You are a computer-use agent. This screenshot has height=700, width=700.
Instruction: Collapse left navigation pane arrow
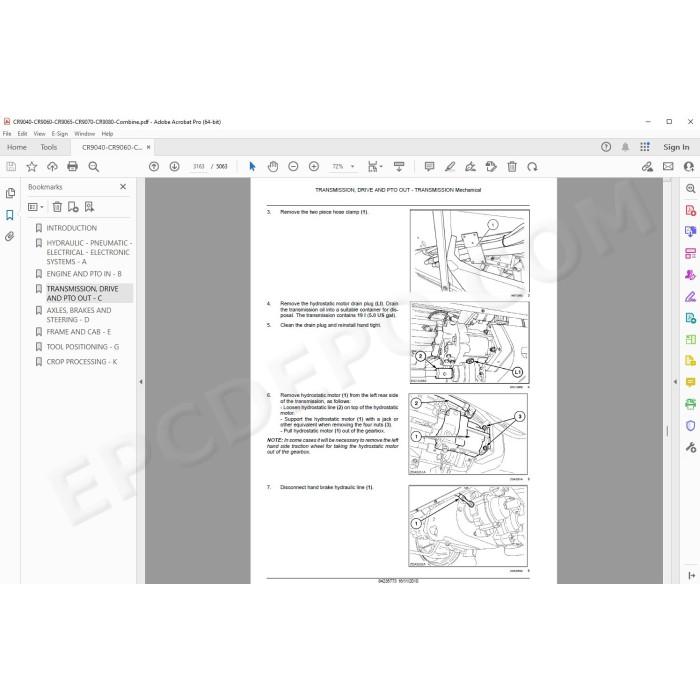(141, 382)
